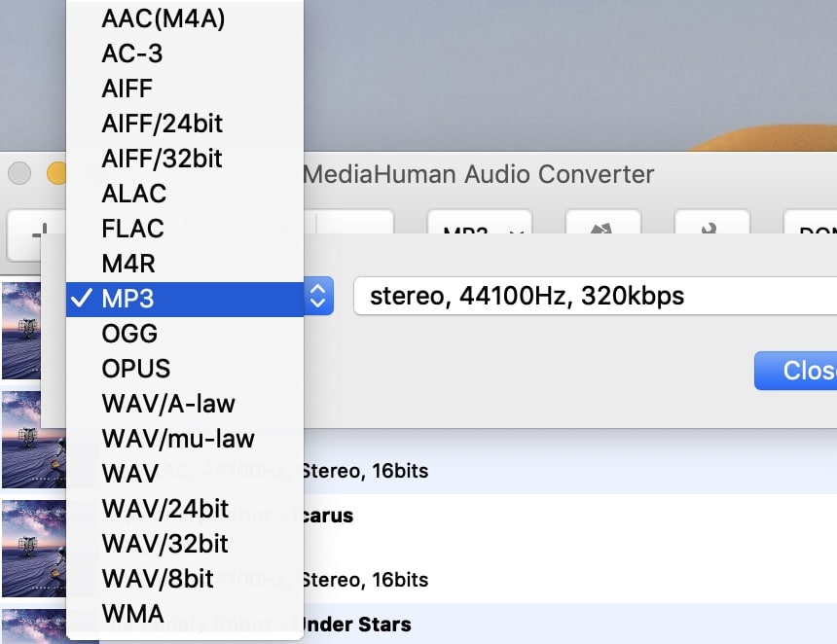Choose the WAV/A-law format
Screen dimensions: 837x644
point(185,404)
